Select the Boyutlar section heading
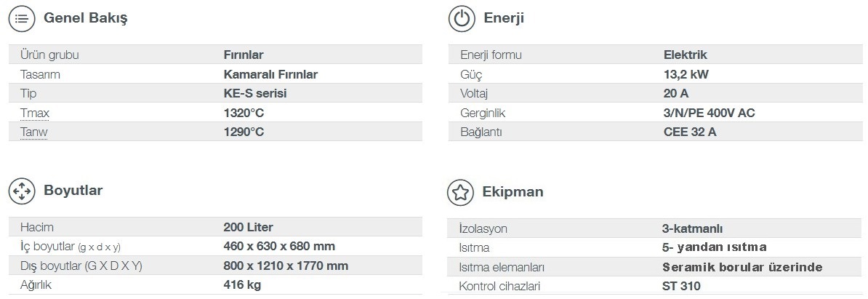Image resolution: width=868 pixels, height=299 pixels. pyautogui.click(x=73, y=191)
